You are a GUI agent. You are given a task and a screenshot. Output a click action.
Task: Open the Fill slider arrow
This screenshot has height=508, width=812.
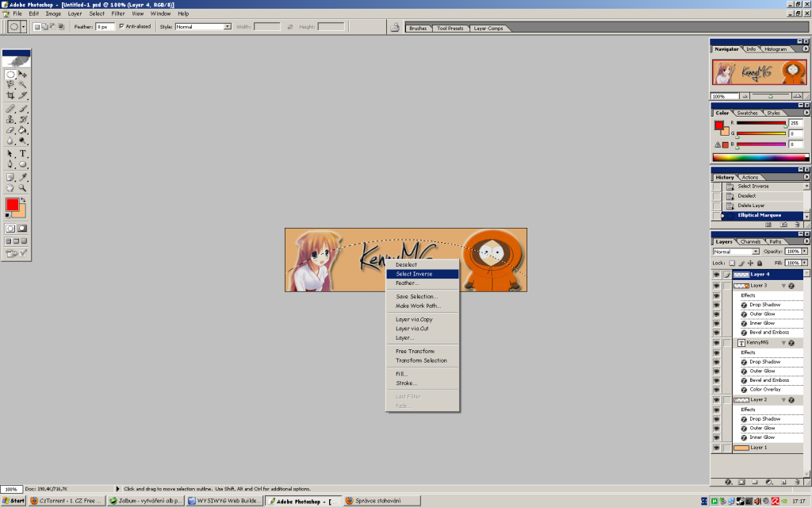coord(805,263)
